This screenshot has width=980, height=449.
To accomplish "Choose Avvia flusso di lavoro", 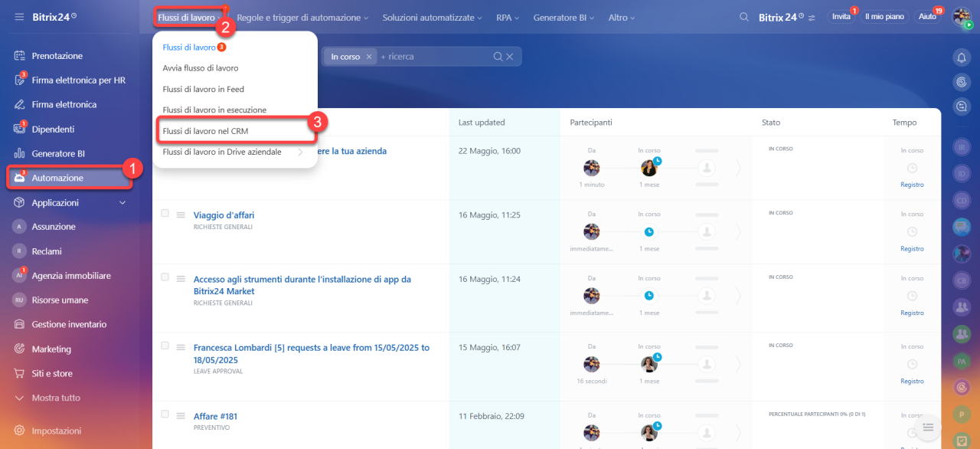I will pos(201,68).
